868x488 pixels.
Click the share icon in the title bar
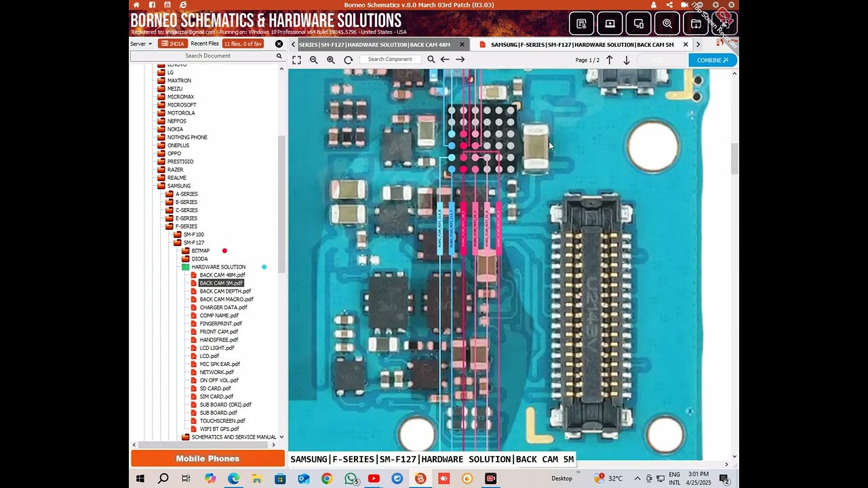(669, 5)
